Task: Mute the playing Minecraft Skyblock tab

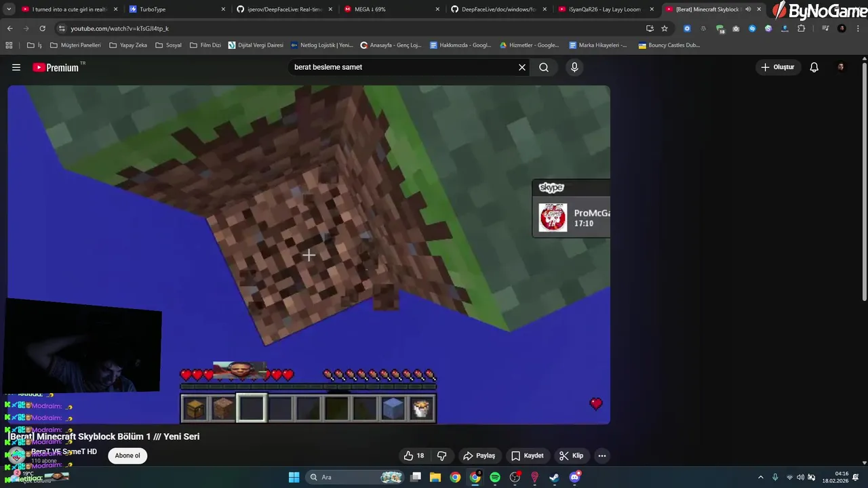Action: (x=748, y=9)
